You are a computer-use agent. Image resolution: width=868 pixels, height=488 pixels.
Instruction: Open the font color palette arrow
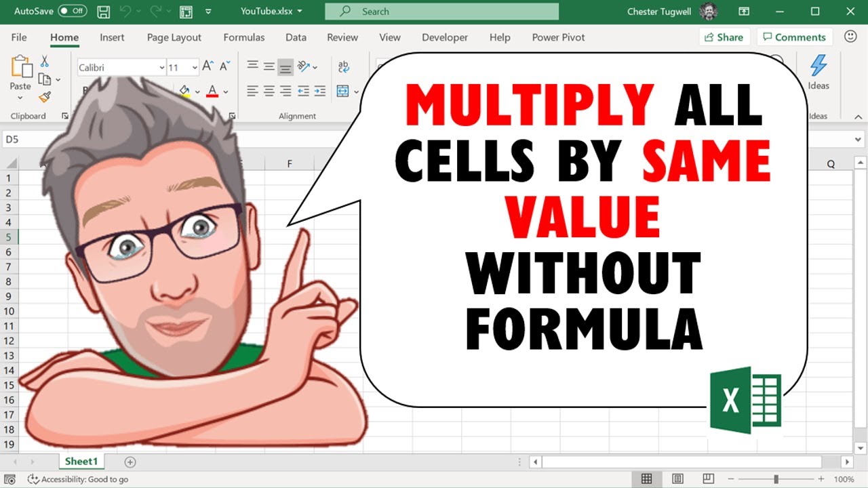(225, 91)
